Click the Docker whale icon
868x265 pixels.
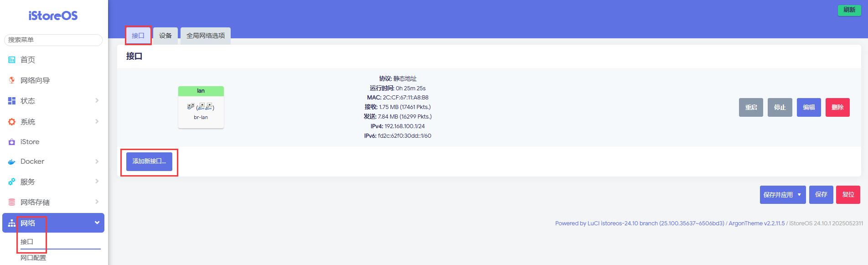click(12, 161)
